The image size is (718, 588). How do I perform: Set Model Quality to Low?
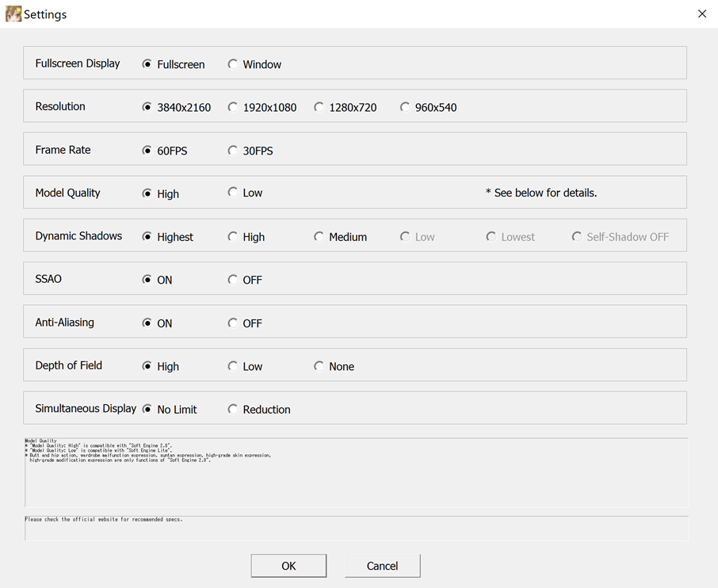click(233, 193)
